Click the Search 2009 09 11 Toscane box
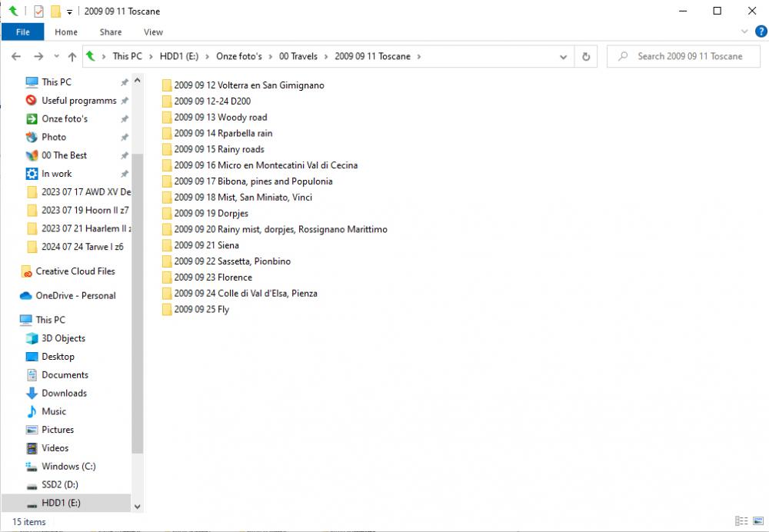The image size is (769, 532). pyautogui.click(x=684, y=56)
